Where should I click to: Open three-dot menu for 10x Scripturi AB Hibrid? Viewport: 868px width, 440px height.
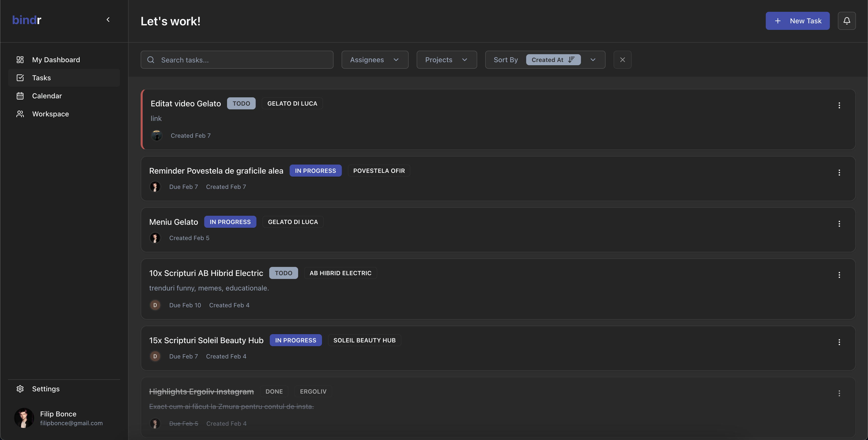[839, 275]
